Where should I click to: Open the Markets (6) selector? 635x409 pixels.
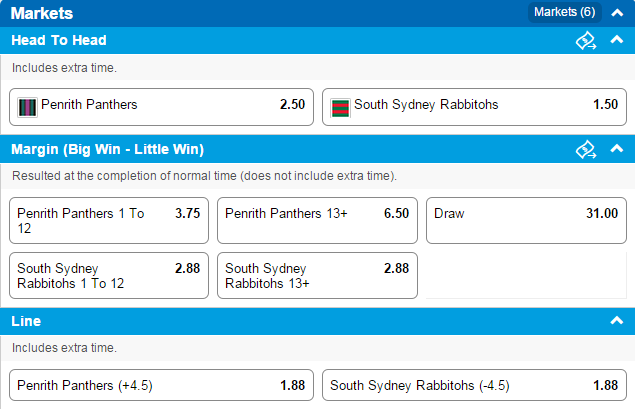click(565, 12)
